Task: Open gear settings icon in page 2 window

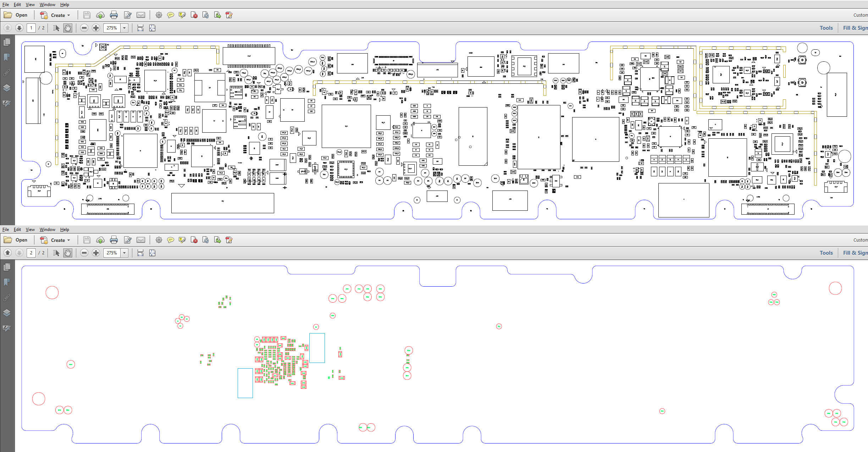Action: tap(159, 240)
